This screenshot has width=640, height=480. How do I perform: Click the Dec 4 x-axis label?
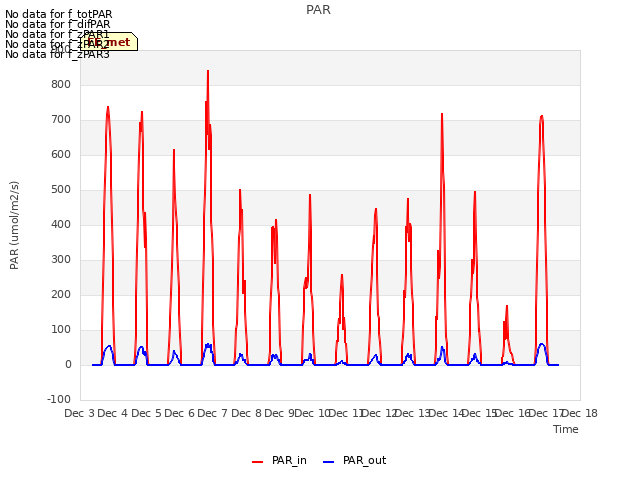113,413
